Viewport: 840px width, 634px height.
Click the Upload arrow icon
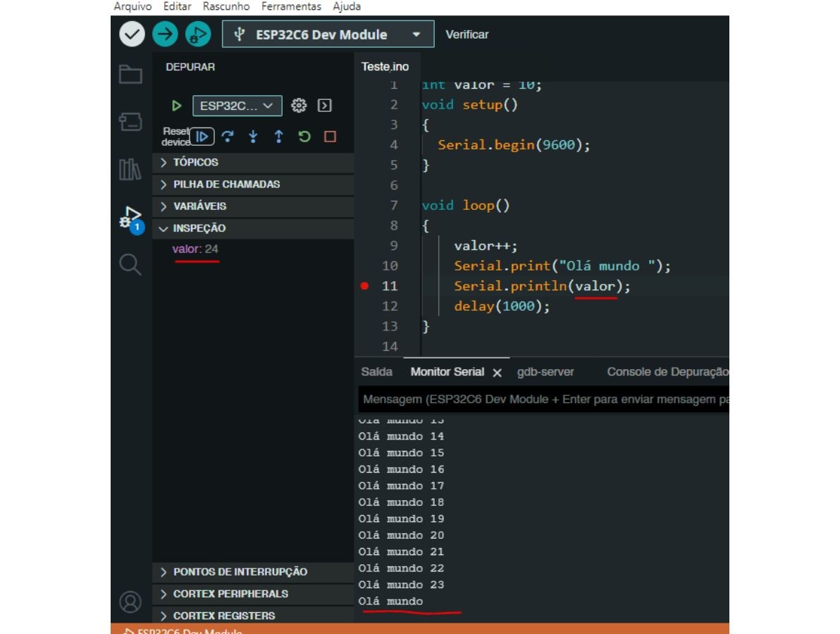(x=165, y=34)
